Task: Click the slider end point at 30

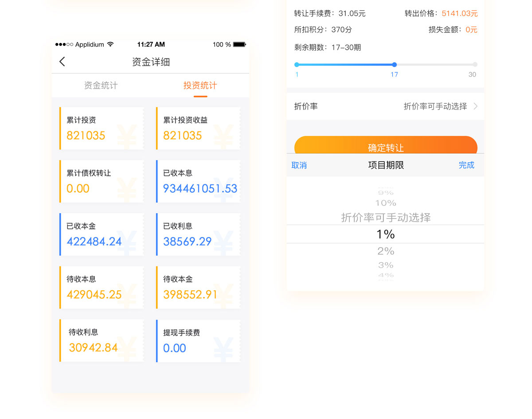Action: click(475, 64)
